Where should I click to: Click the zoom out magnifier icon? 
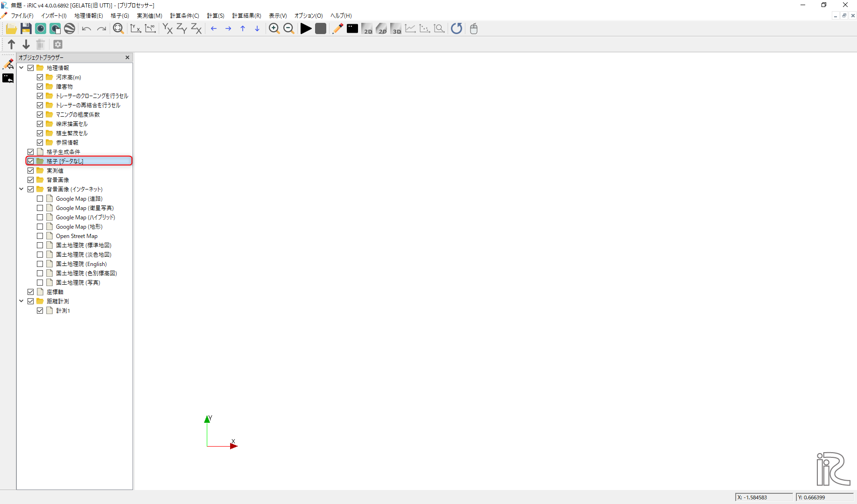(x=289, y=29)
